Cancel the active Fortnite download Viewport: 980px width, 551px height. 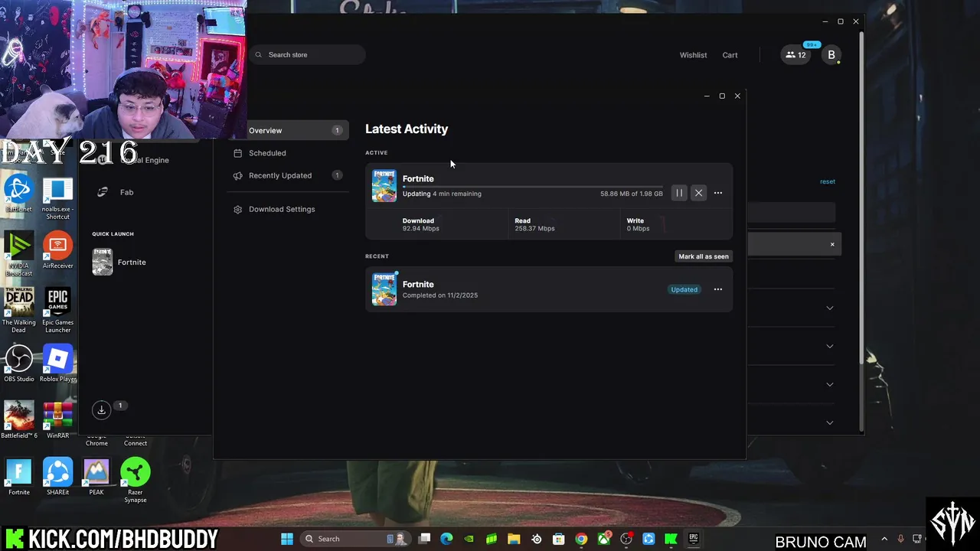698,193
